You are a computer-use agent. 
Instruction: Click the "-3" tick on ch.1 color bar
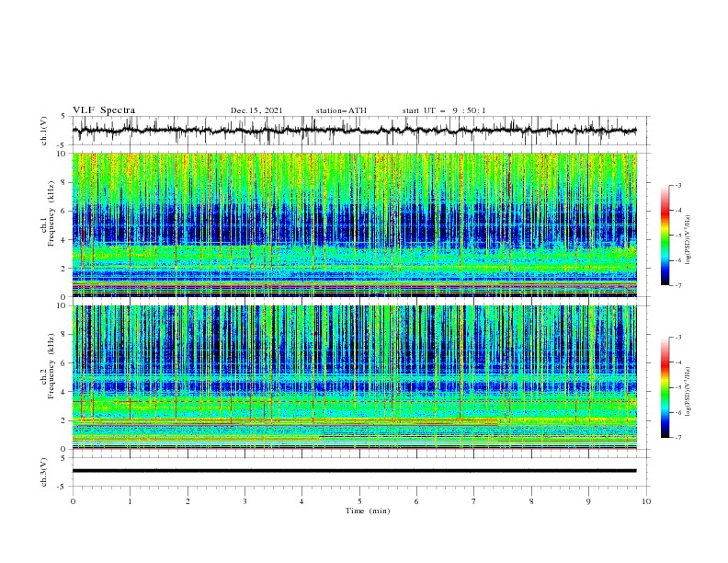(x=678, y=185)
